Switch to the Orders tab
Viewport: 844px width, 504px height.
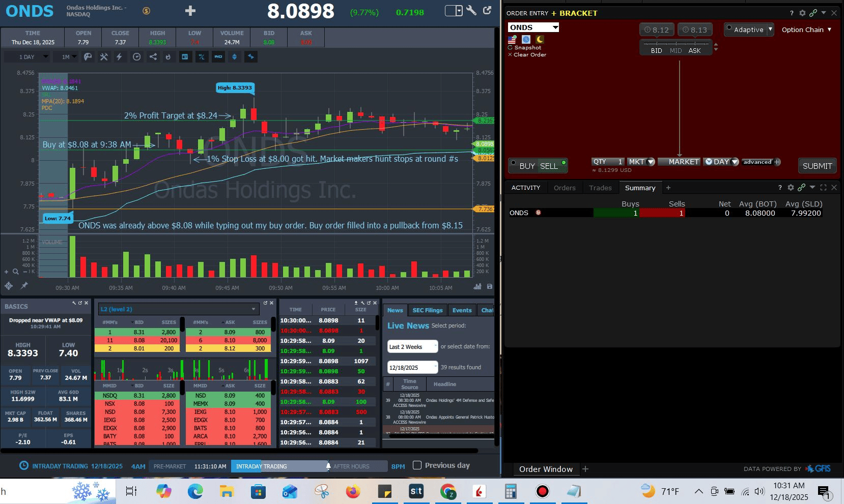click(565, 188)
